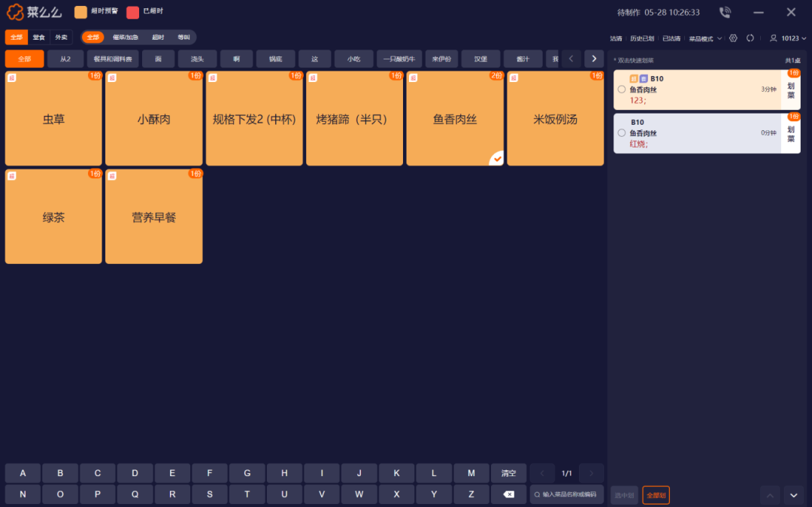Viewport: 812px width, 507px height.
Task: Select the radio for order noted 123;
Action: tap(622, 90)
